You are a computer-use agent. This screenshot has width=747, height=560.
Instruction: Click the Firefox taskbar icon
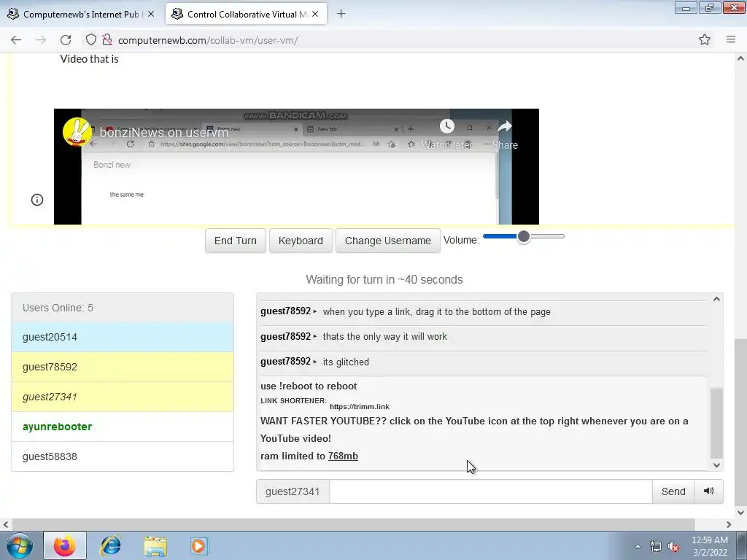coord(65,545)
